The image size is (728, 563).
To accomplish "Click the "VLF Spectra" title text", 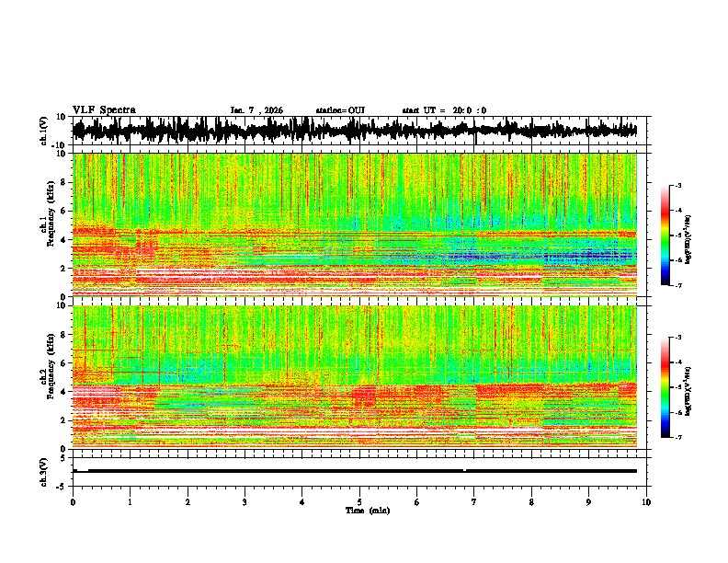I will tap(104, 110).
